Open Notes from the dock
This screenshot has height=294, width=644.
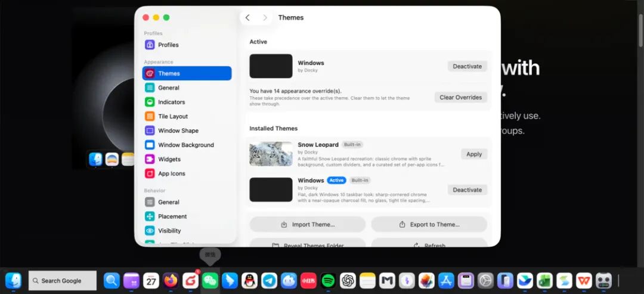point(367,281)
